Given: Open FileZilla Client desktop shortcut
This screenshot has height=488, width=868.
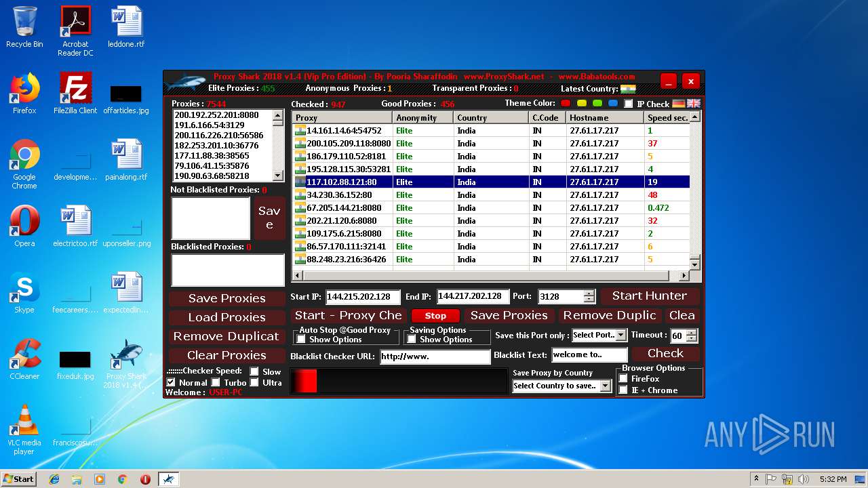Looking at the screenshot, I should point(75,94).
